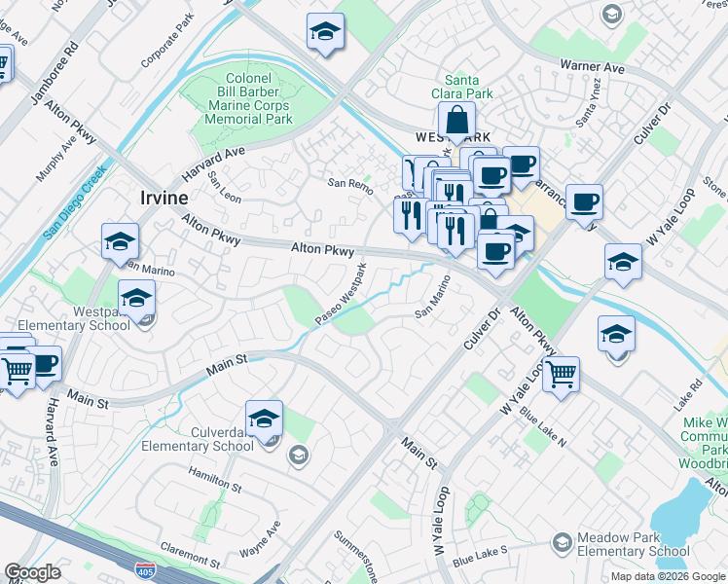
Task: Open the Google logo link
Action: tap(32, 572)
